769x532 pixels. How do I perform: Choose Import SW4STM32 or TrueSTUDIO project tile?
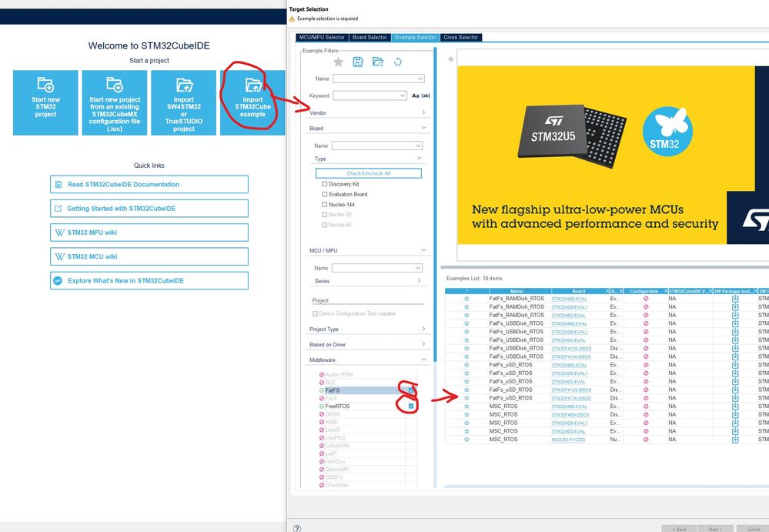[183, 102]
